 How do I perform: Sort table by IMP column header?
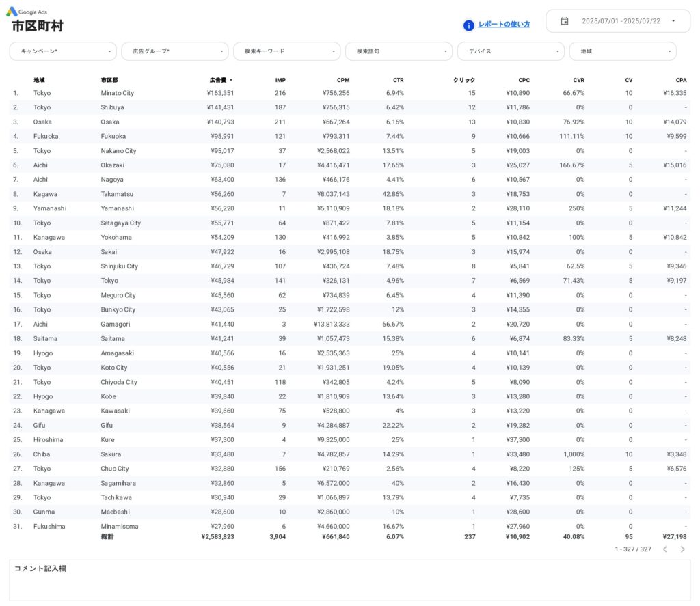pos(280,81)
